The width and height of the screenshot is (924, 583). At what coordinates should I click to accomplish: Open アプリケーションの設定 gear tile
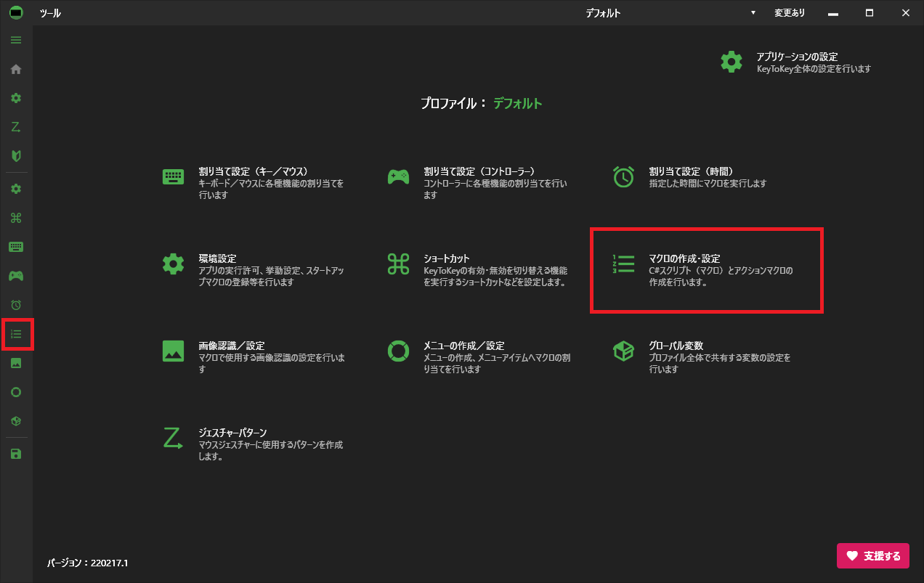[x=795, y=62]
